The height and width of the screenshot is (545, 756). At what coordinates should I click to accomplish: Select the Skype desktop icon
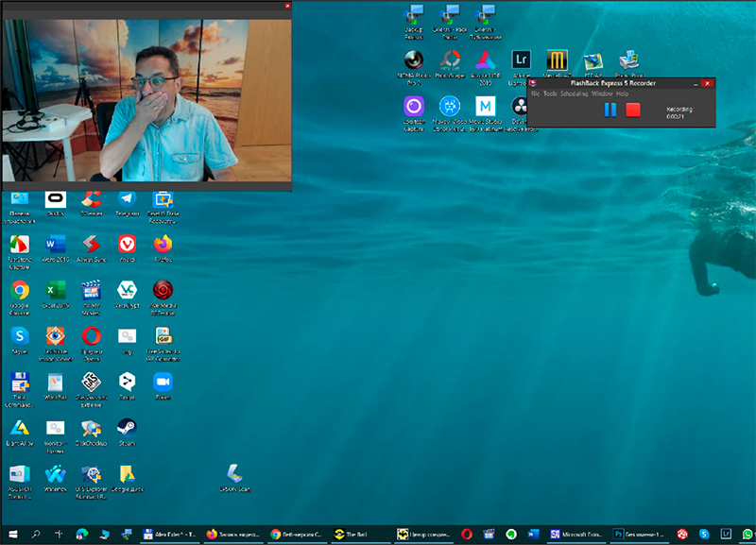(19, 335)
